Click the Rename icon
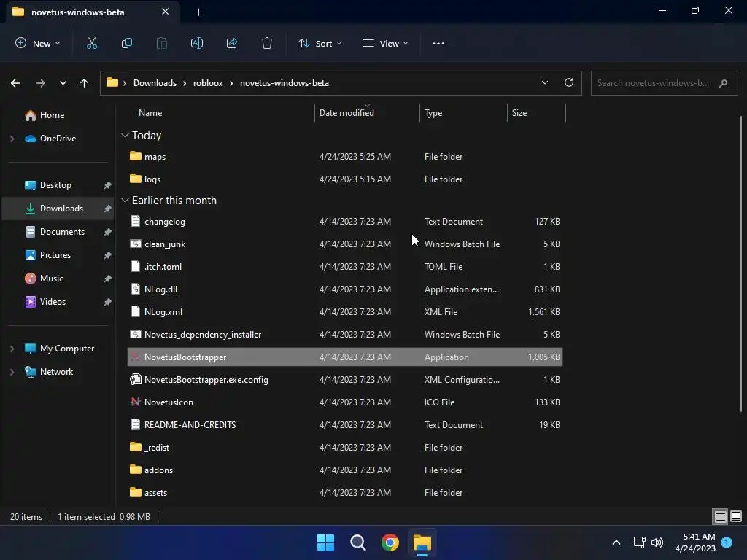The height and width of the screenshot is (560, 747). point(197,43)
